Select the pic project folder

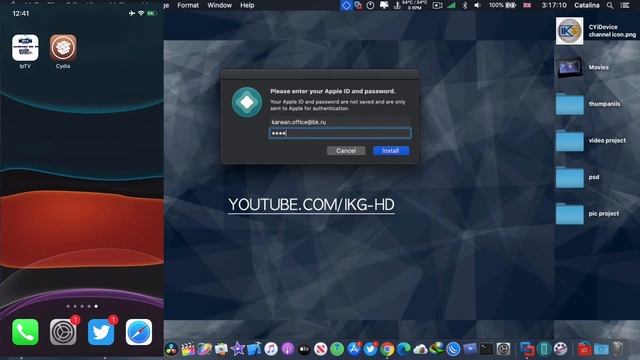(x=569, y=213)
